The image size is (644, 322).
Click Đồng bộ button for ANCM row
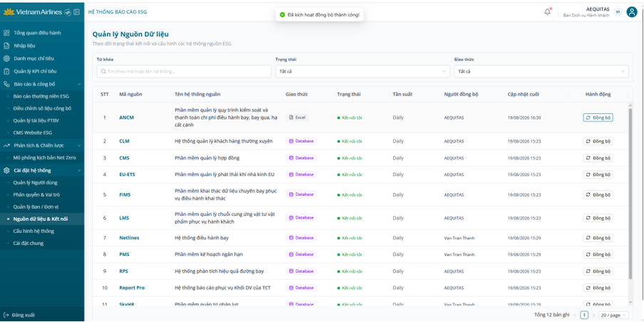tap(598, 118)
